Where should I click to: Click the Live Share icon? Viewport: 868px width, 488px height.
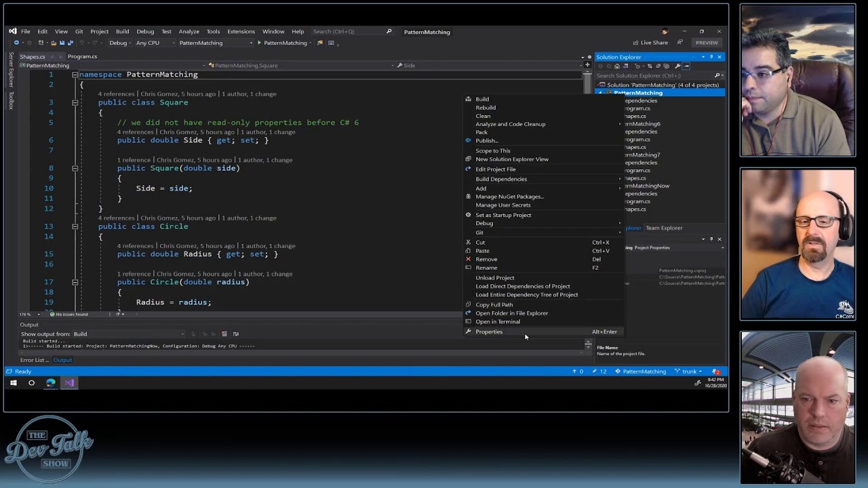point(635,43)
